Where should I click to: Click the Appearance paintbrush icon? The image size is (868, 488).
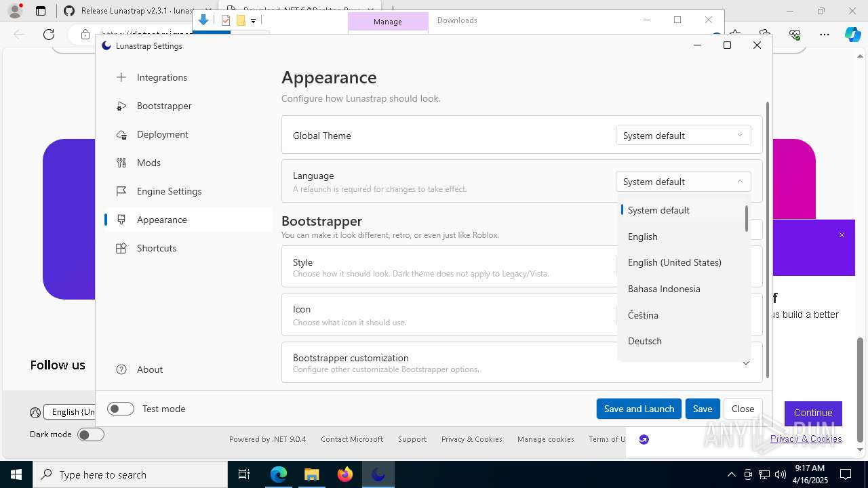click(x=121, y=220)
